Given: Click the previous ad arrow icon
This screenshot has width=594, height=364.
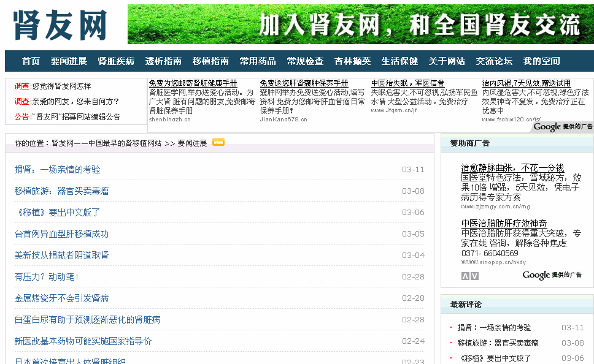Looking at the screenshot, I should [465, 276].
